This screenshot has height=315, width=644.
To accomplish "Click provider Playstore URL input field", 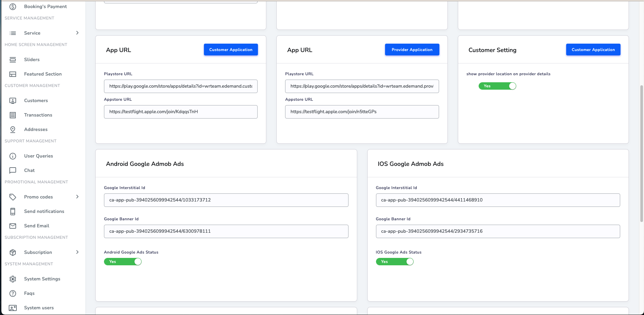I will [x=362, y=86].
